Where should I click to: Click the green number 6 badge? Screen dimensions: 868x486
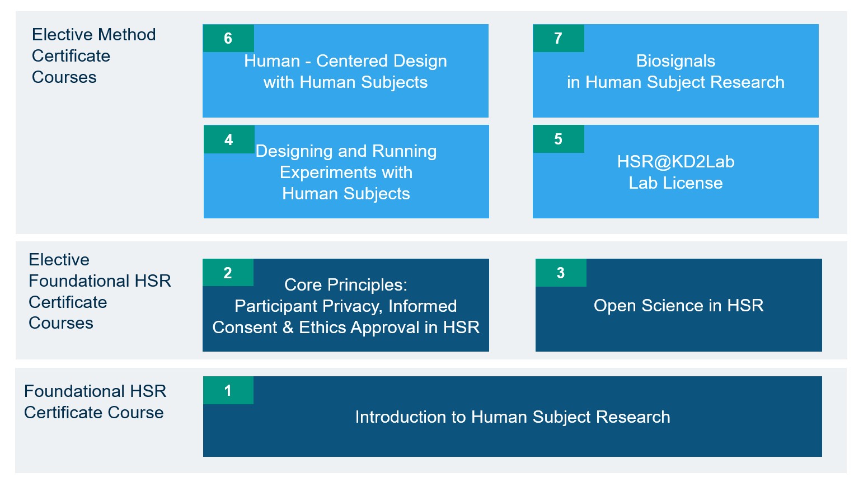(x=228, y=38)
